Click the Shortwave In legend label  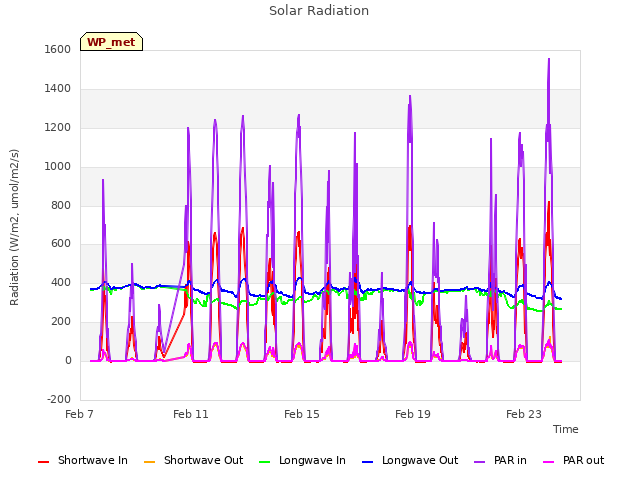coord(93,460)
